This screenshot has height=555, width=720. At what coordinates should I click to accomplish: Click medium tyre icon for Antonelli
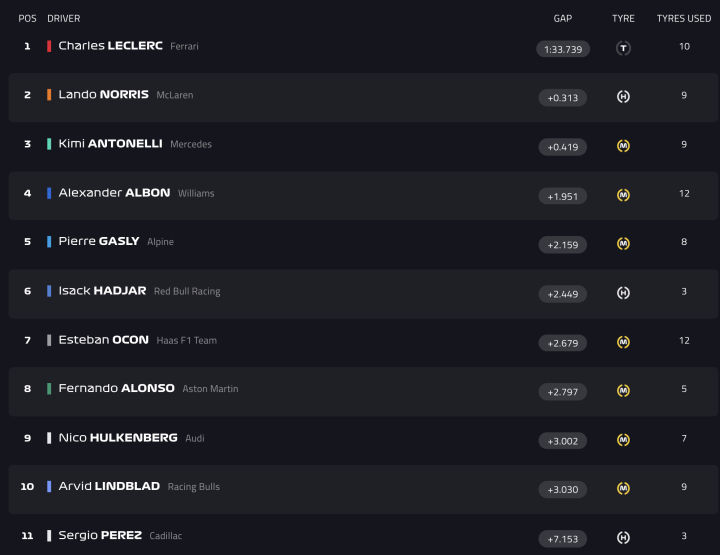point(623,146)
